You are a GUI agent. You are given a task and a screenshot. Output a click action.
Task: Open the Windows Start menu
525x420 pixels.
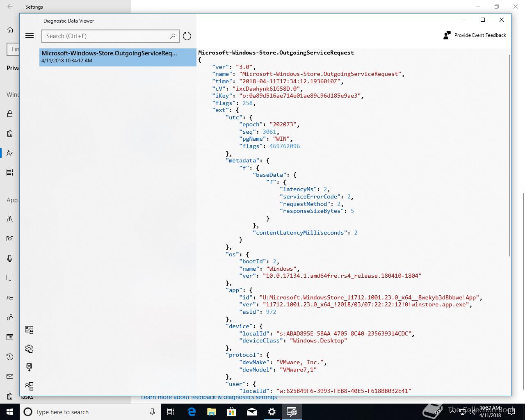10,412
